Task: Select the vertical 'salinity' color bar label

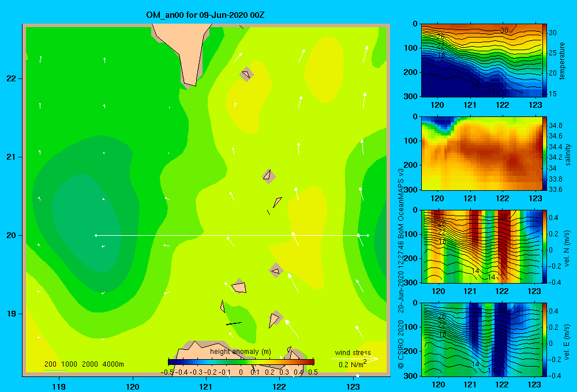Action: 568,154
